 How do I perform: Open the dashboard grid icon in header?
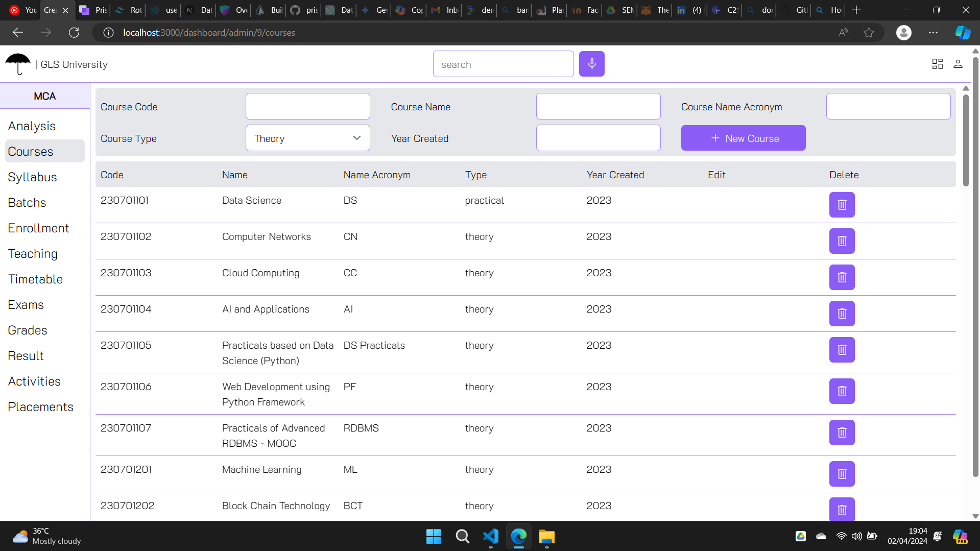[x=937, y=64]
